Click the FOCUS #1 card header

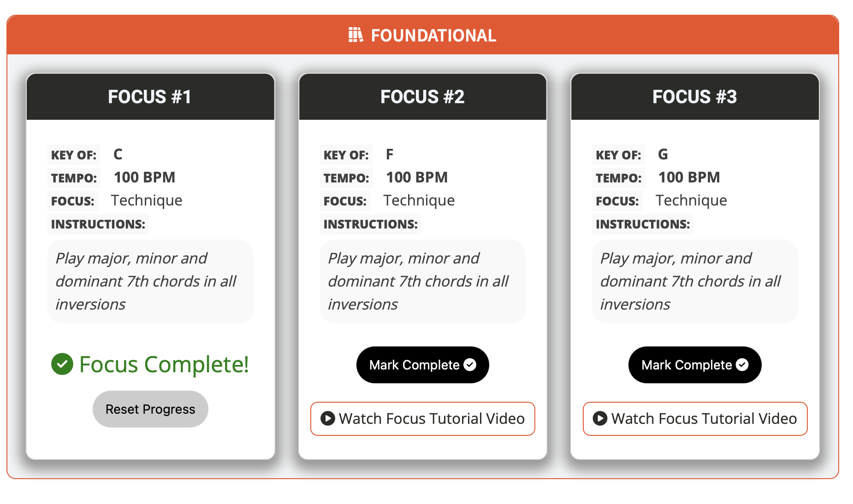click(x=150, y=97)
